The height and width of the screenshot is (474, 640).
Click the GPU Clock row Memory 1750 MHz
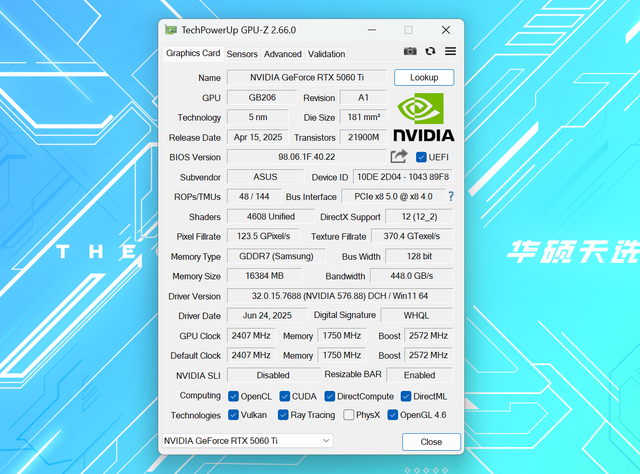(x=342, y=335)
